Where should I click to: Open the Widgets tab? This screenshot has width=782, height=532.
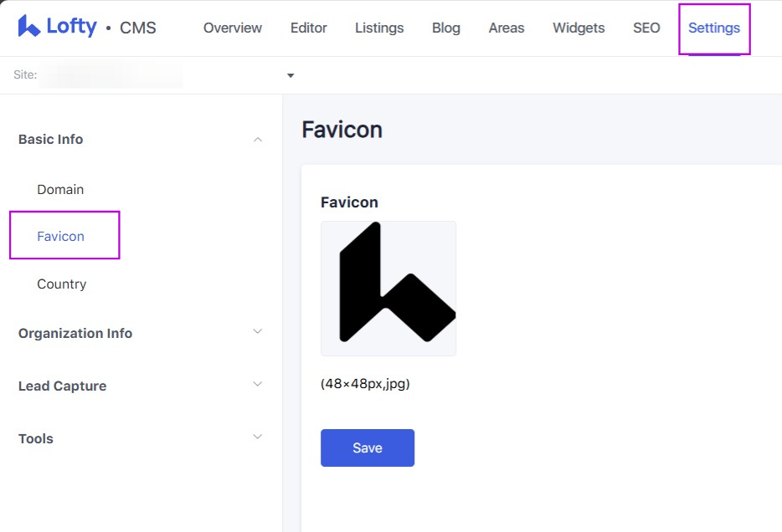579,28
